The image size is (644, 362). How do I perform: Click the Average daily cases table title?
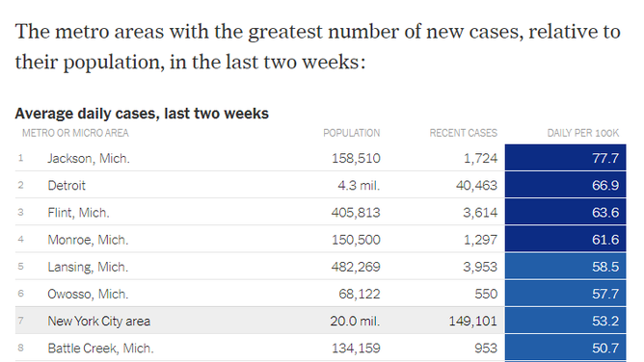pyautogui.click(x=142, y=114)
